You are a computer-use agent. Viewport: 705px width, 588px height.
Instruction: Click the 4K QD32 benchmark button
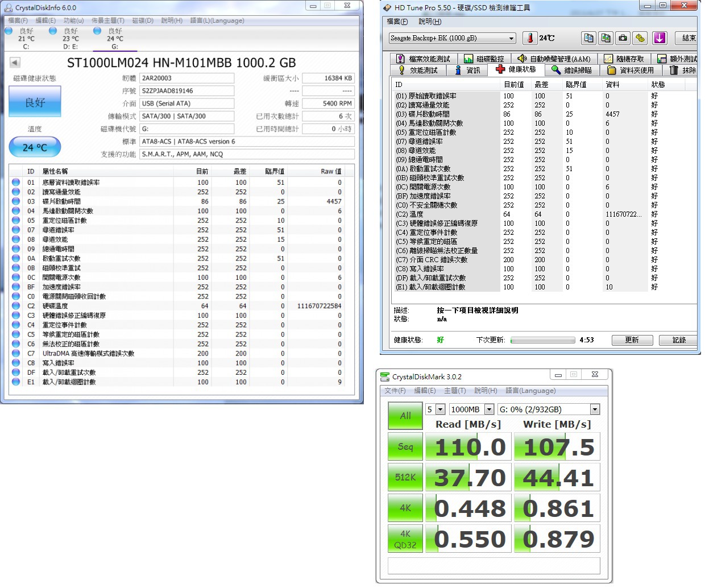[405, 539]
